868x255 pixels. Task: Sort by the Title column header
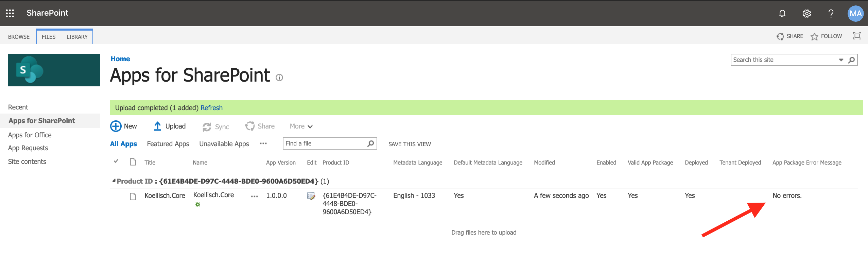pyautogui.click(x=150, y=163)
